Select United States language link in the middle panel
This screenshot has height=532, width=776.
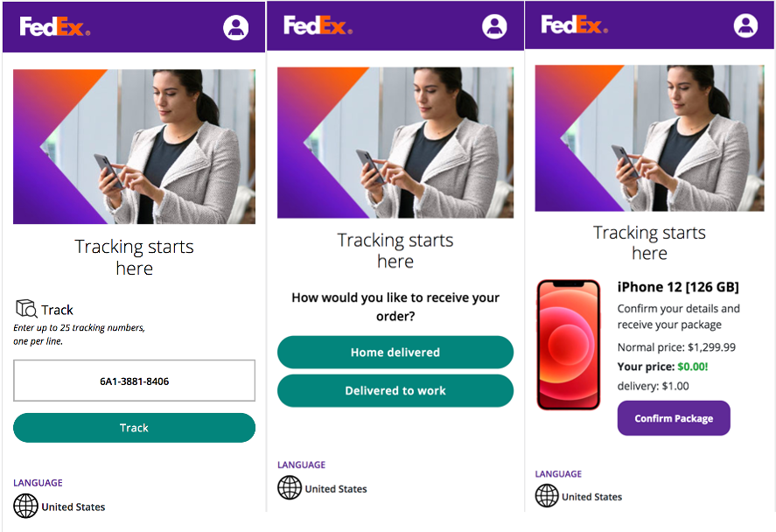[336, 489]
